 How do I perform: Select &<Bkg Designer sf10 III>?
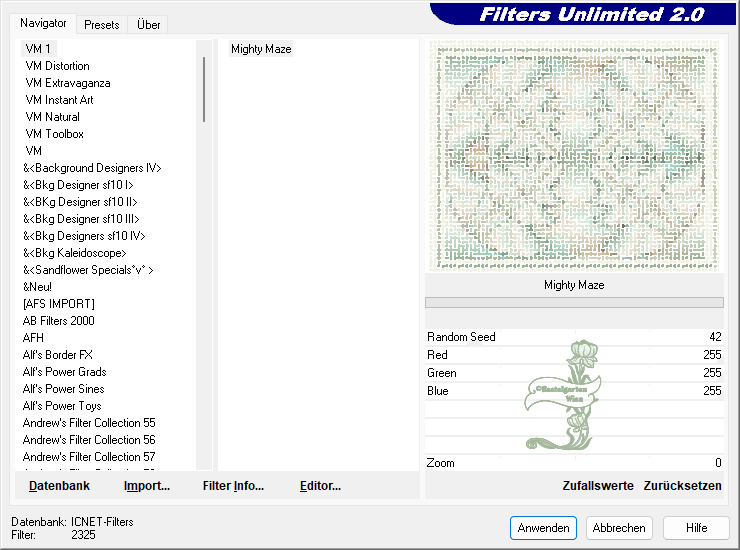(x=81, y=219)
